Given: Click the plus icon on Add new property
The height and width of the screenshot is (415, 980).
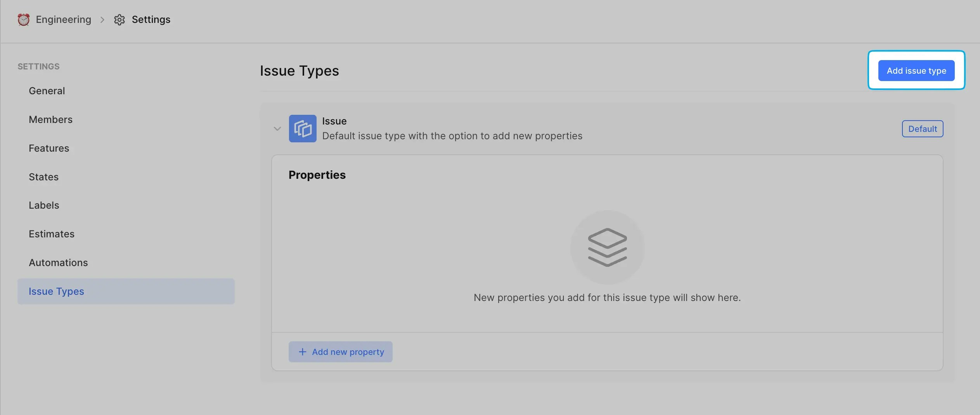Looking at the screenshot, I should pos(302,352).
